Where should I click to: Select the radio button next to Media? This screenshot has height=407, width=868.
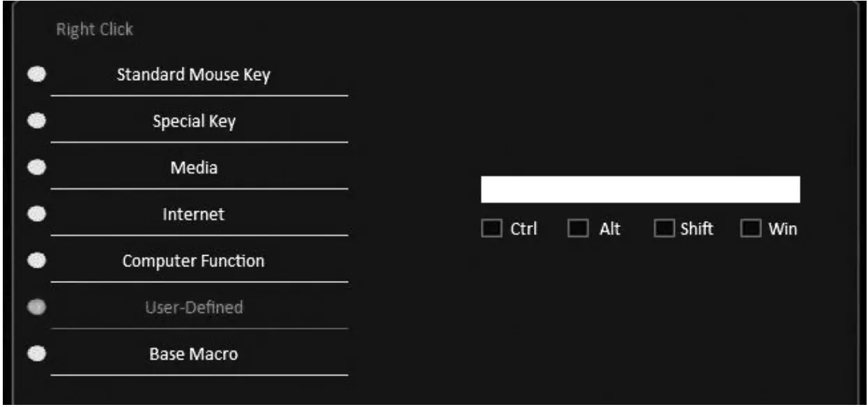coord(37,167)
